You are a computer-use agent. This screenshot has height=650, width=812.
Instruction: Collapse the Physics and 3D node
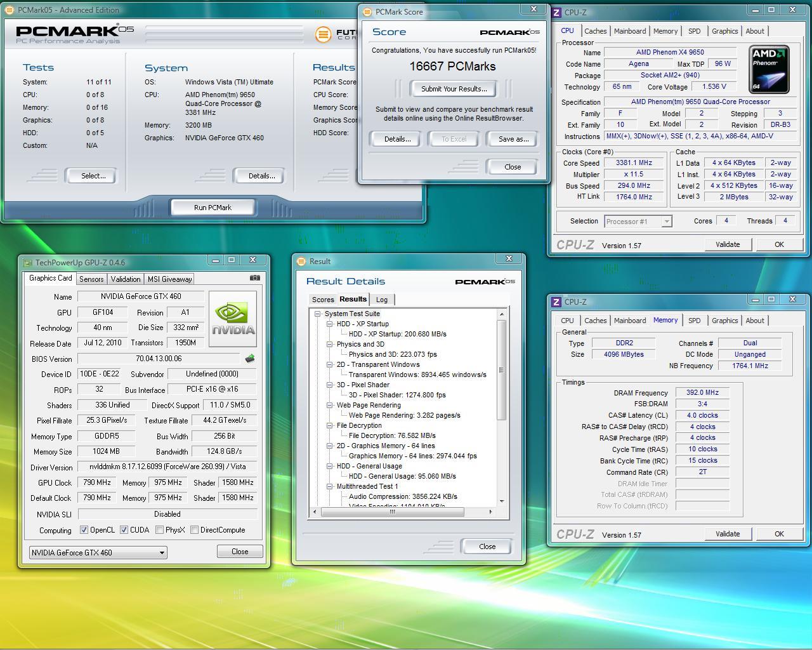pyautogui.click(x=329, y=344)
